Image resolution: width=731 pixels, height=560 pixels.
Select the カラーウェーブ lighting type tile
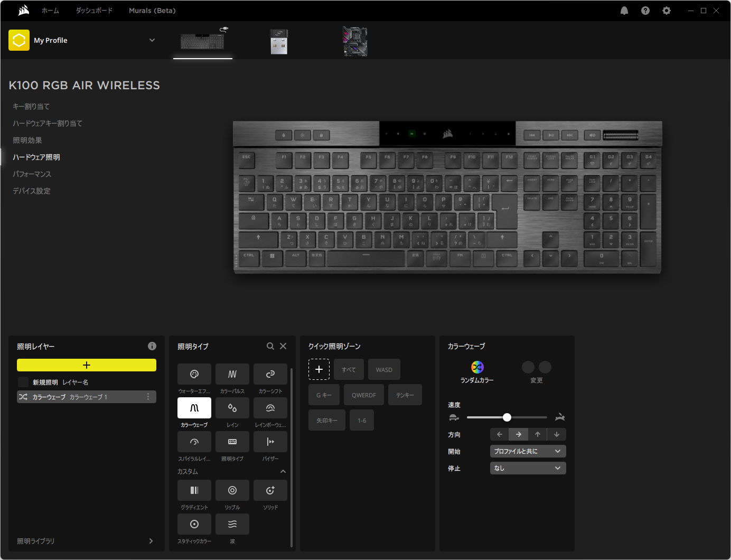click(194, 408)
